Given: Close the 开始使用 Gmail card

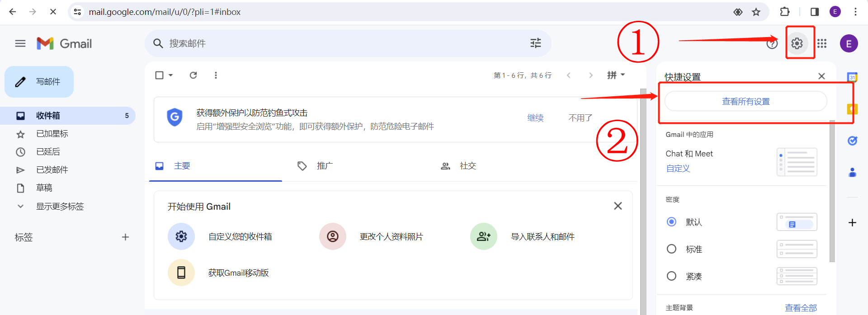Looking at the screenshot, I should 618,206.
